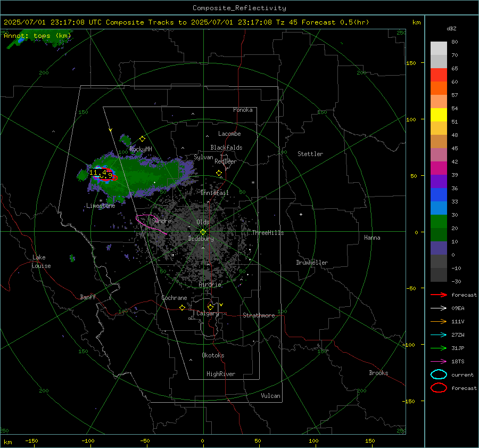Viewport: 479px width, 448px height.
Task: Click the red forecast arrow in legend
Action: 439,295
